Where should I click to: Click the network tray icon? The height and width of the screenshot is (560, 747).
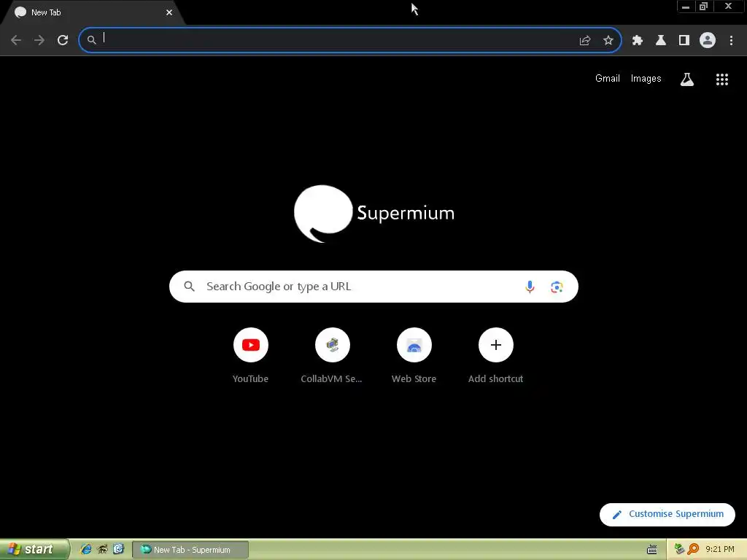coord(679,549)
